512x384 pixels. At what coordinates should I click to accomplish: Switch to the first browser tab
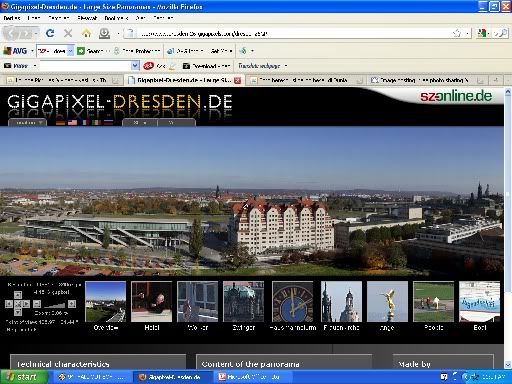tap(63, 80)
